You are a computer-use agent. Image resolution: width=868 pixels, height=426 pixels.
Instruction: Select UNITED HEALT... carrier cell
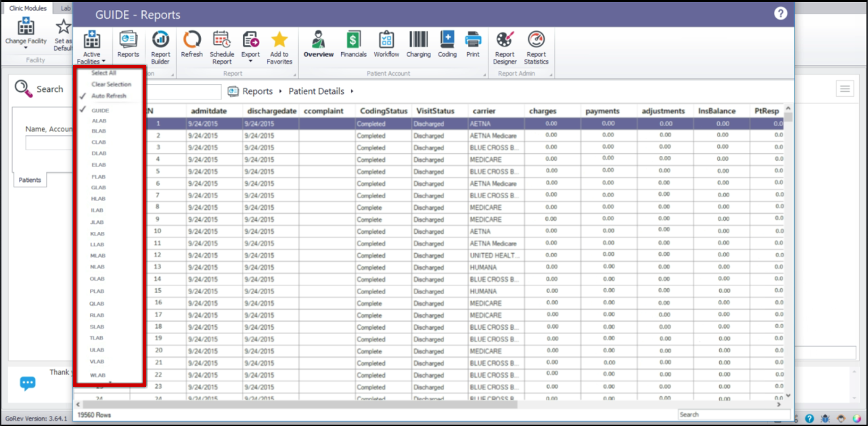click(496, 256)
